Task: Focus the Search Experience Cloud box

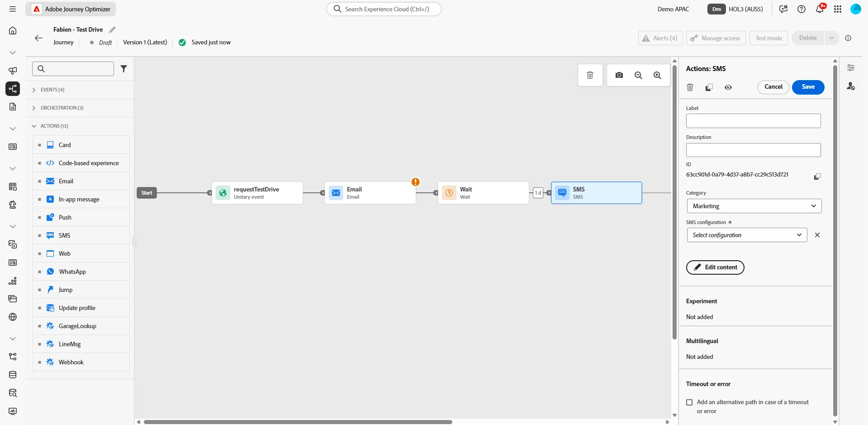Action: pos(384,9)
